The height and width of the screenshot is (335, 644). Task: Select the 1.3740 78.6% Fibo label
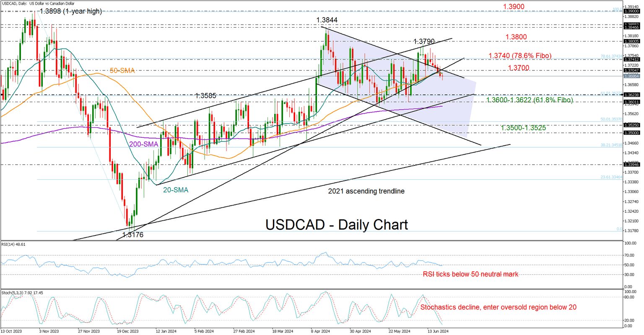click(521, 56)
